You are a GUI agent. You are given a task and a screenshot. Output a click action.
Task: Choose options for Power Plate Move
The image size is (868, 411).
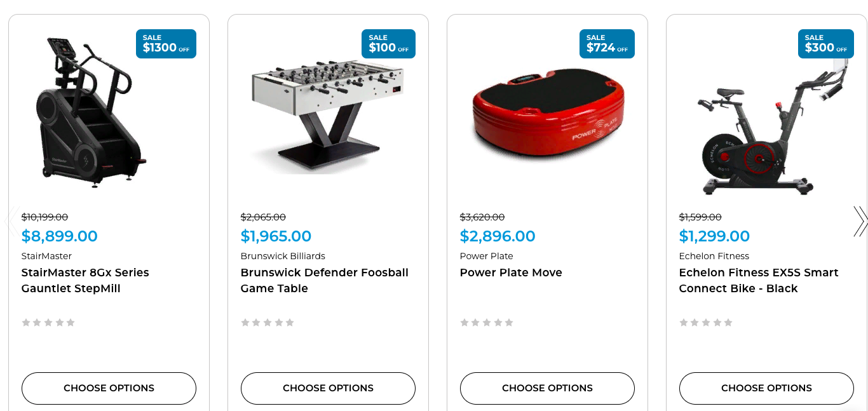coord(547,388)
